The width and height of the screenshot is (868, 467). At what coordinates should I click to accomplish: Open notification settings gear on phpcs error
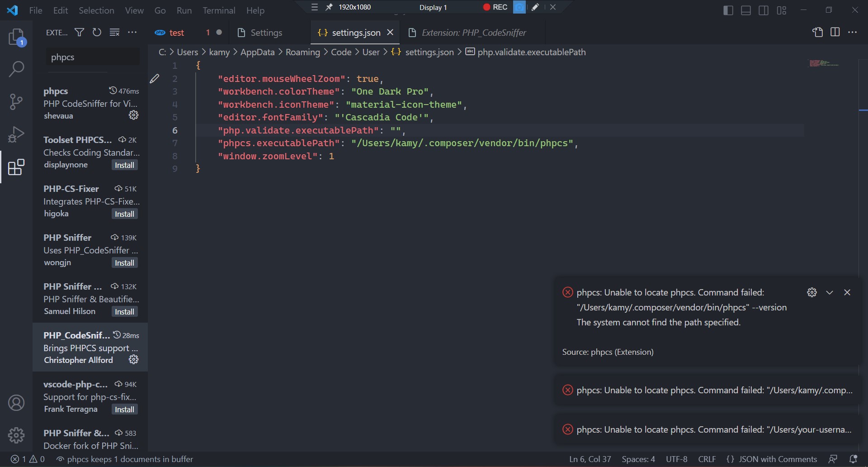pos(812,292)
